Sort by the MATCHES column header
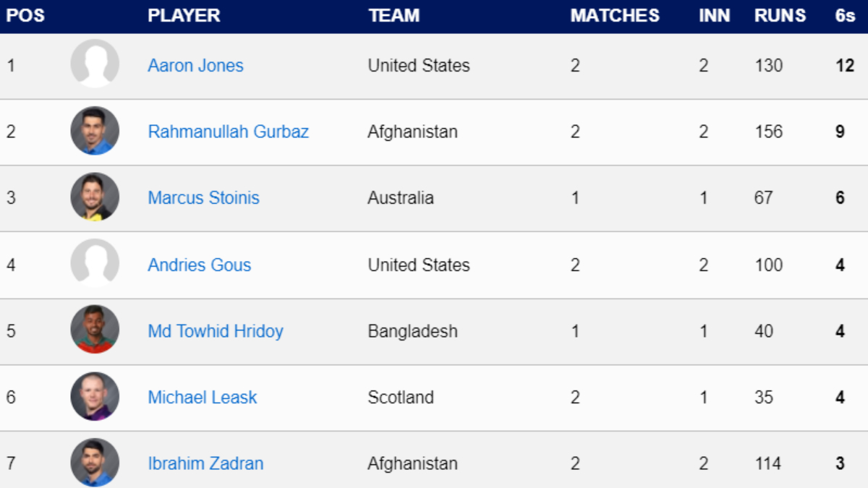This screenshot has width=868, height=488. [x=614, y=16]
